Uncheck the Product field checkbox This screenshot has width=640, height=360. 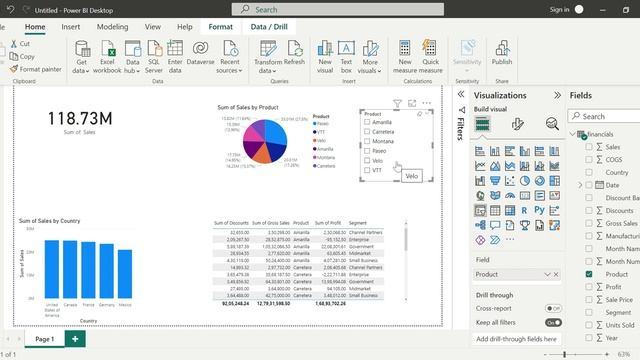[589, 274]
